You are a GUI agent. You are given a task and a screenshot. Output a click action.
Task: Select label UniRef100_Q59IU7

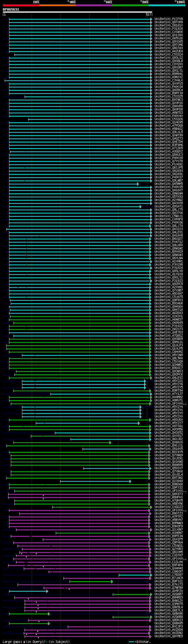tap(169, 468)
